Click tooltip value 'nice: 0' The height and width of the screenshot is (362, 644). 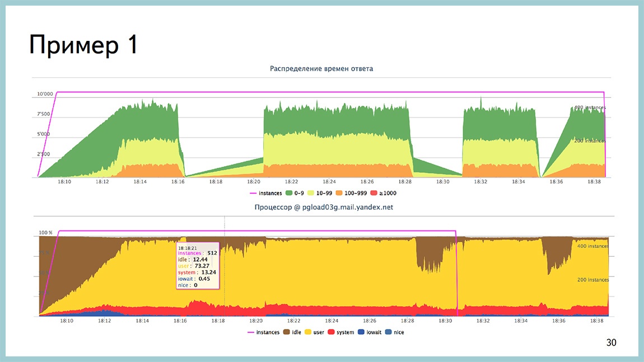pos(188,285)
